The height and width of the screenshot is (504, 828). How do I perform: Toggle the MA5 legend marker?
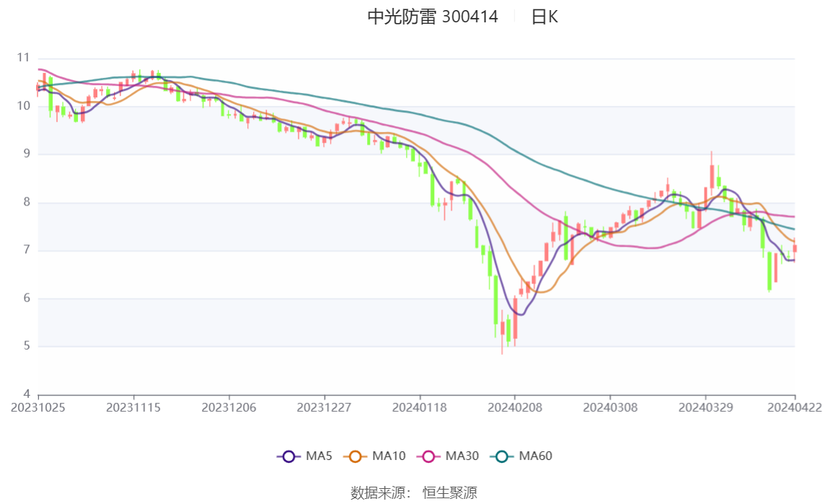coord(289,456)
